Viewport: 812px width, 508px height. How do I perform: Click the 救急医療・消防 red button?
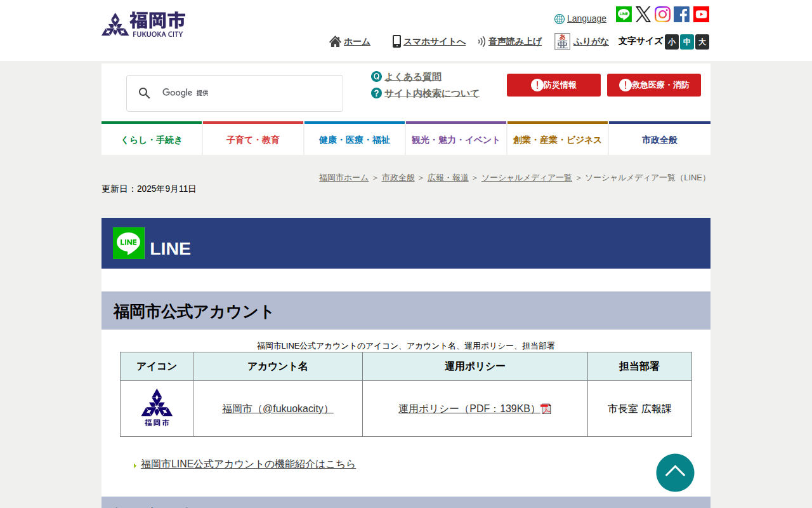[x=654, y=85]
